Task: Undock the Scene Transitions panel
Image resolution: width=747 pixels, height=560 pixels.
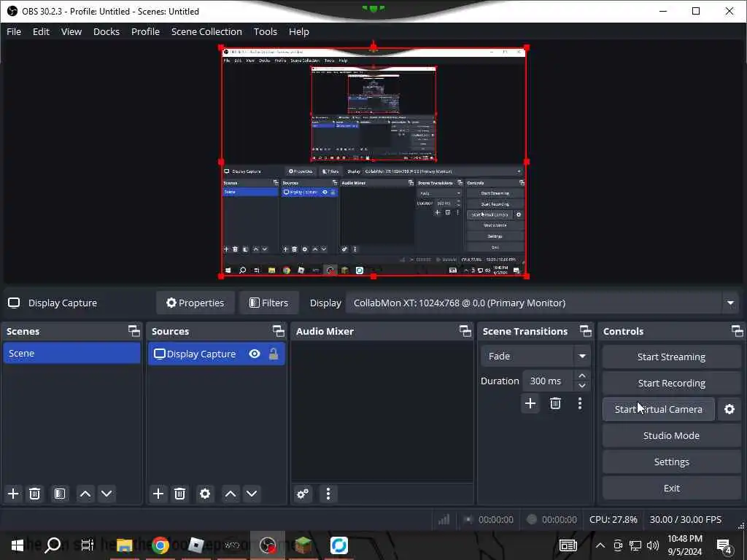Action: pos(586,331)
